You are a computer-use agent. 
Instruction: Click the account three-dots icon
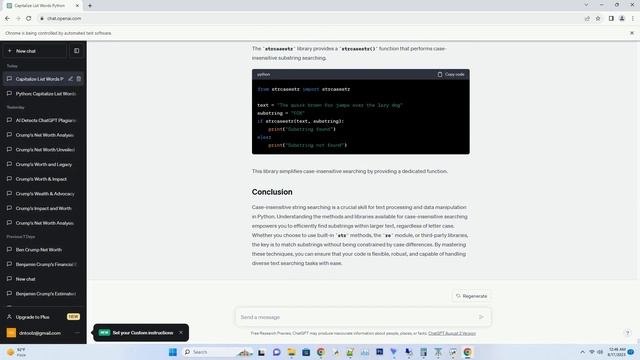pyautogui.click(x=77, y=333)
